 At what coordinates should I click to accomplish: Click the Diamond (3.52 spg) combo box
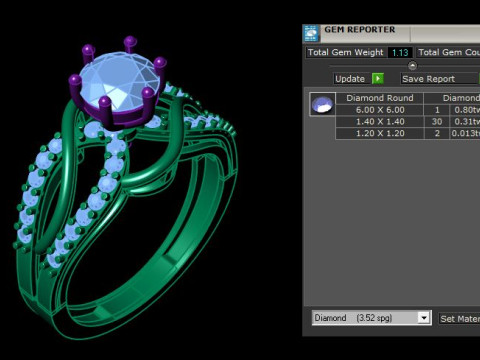pyautogui.click(x=371, y=318)
